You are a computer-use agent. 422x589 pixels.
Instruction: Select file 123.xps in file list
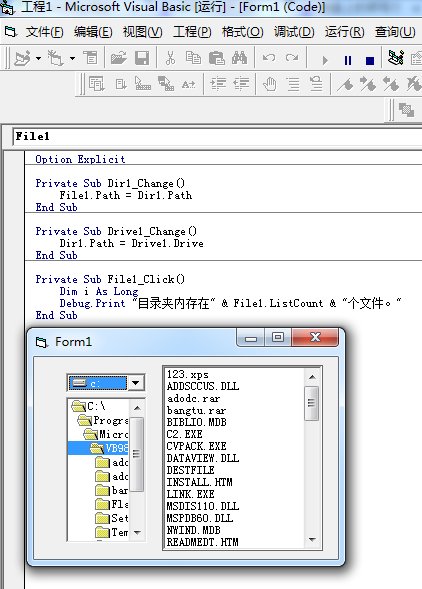coord(188,375)
